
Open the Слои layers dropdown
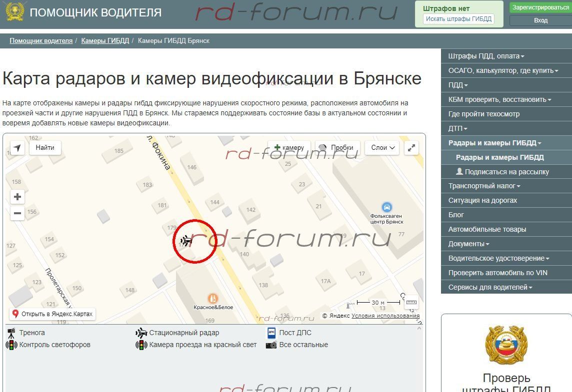(x=382, y=148)
